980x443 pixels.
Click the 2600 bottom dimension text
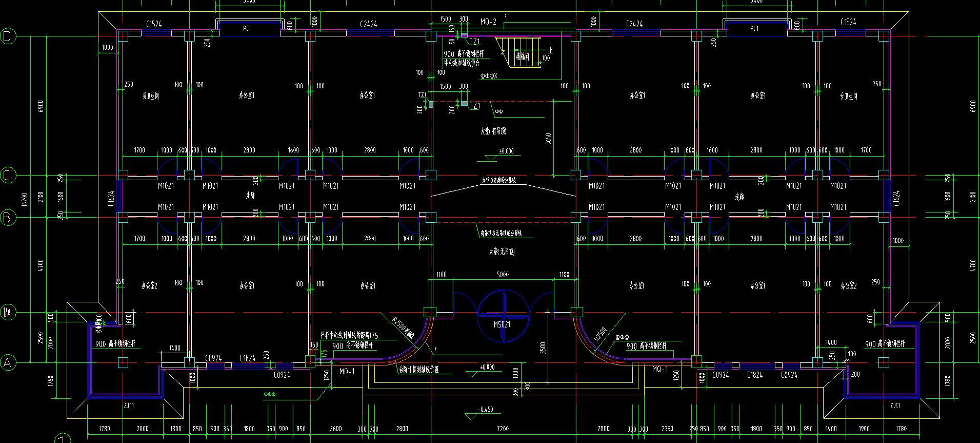coord(335,429)
